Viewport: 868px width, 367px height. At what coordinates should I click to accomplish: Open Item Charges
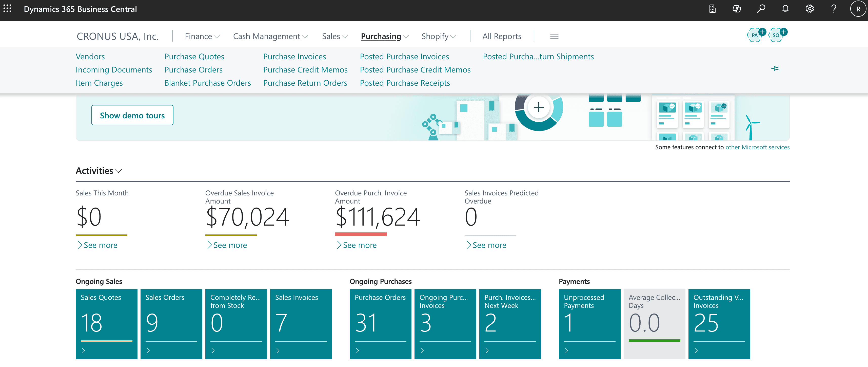pyautogui.click(x=99, y=83)
